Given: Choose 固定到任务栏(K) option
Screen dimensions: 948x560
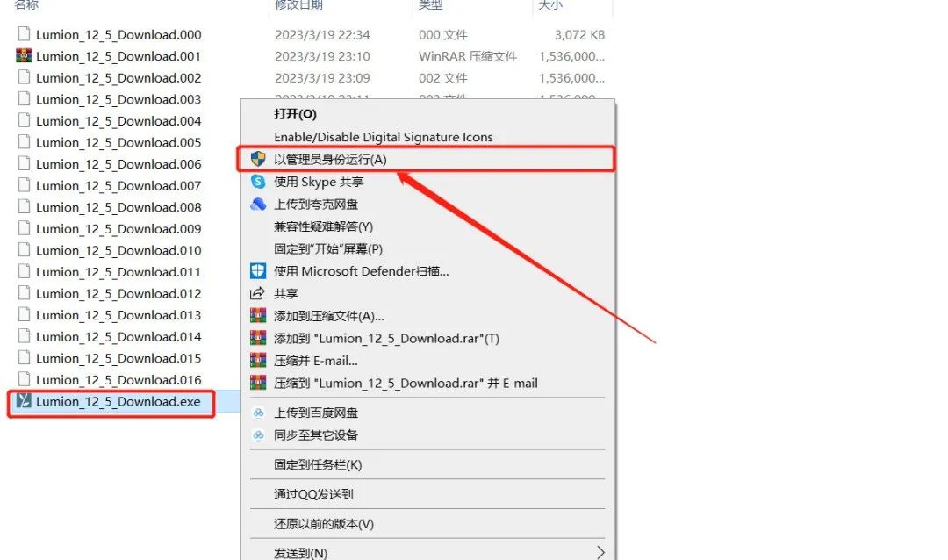Looking at the screenshot, I should [x=318, y=464].
